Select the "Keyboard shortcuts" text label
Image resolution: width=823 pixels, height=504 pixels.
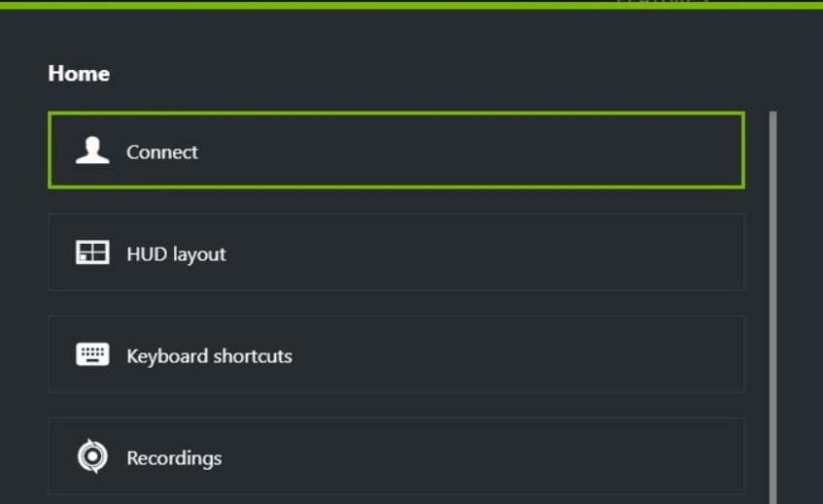click(x=210, y=356)
